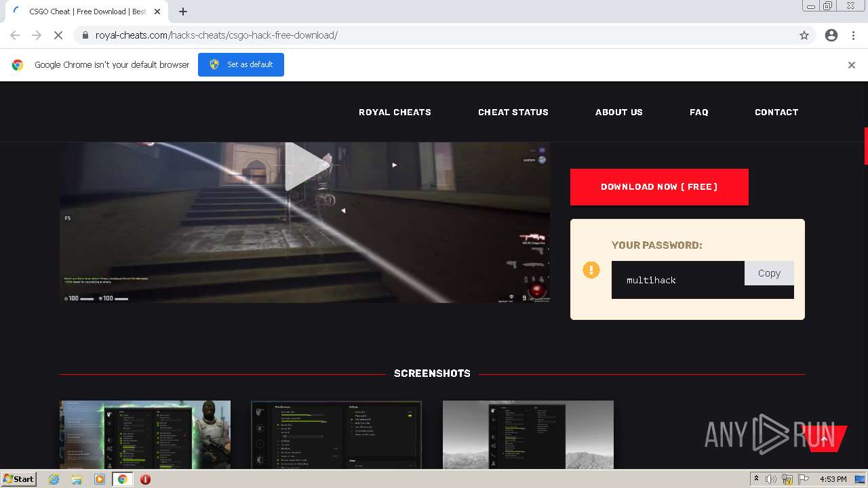The width and height of the screenshot is (868, 488).
Task: Open a new tab with plus button
Action: (x=183, y=12)
